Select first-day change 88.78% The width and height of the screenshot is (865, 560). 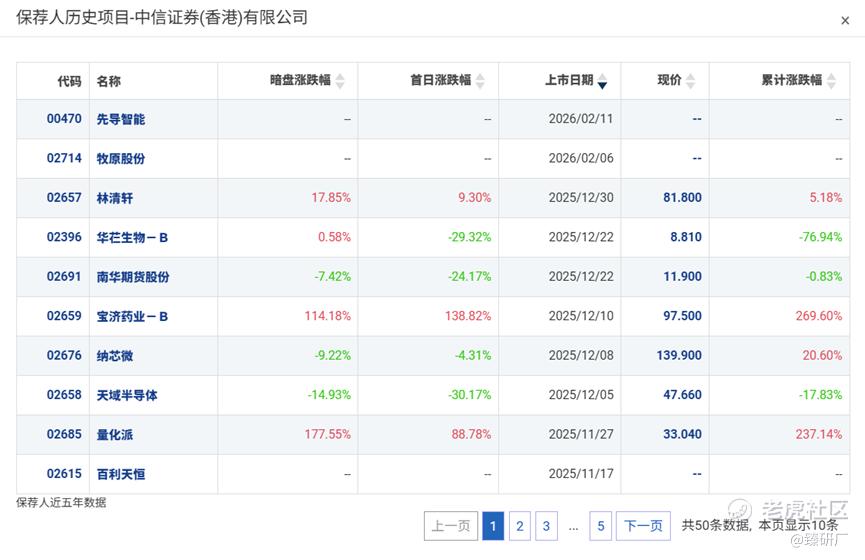pyautogui.click(x=471, y=434)
